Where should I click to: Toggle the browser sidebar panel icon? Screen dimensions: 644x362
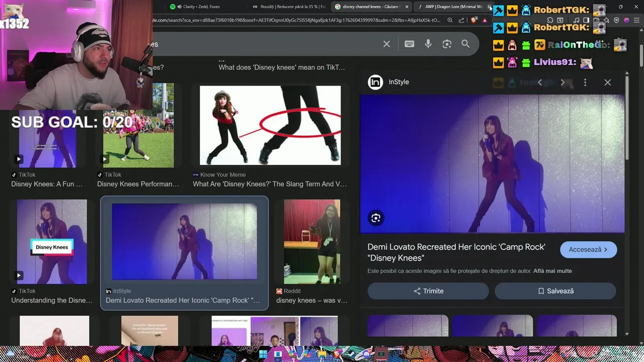[586, 20]
